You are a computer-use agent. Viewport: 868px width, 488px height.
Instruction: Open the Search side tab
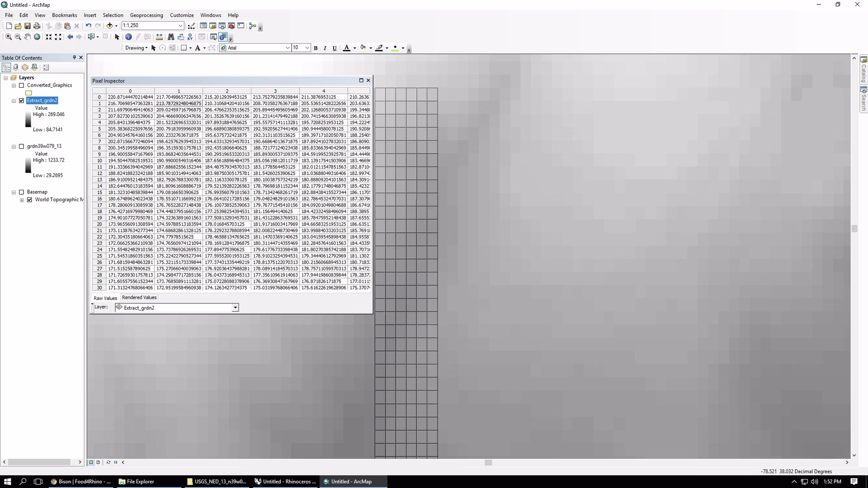[x=863, y=99]
